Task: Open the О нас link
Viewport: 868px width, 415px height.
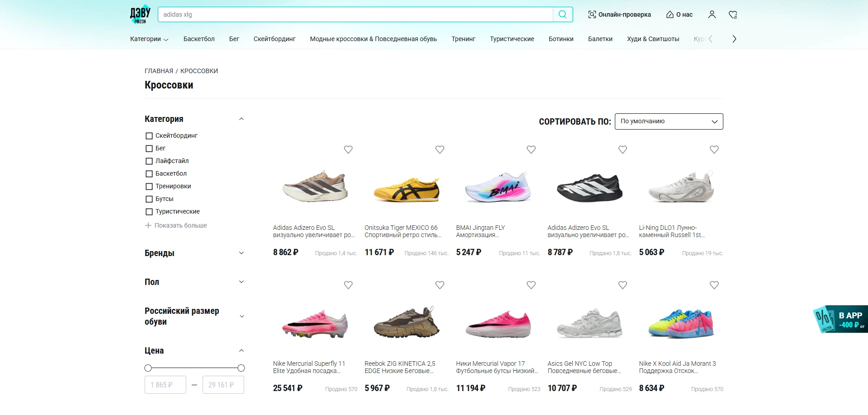Action: (x=679, y=14)
